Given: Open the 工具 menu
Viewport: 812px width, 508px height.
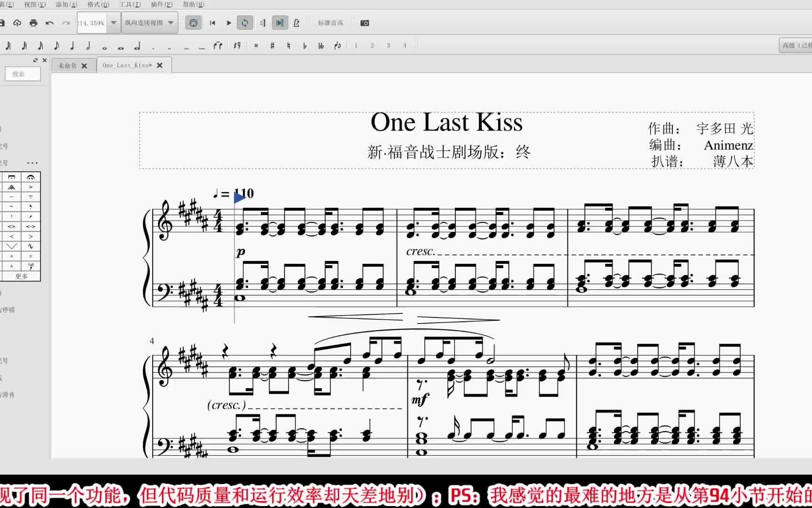Looking at the screenshot, I should pyautogui.click(x=130, y=4).
